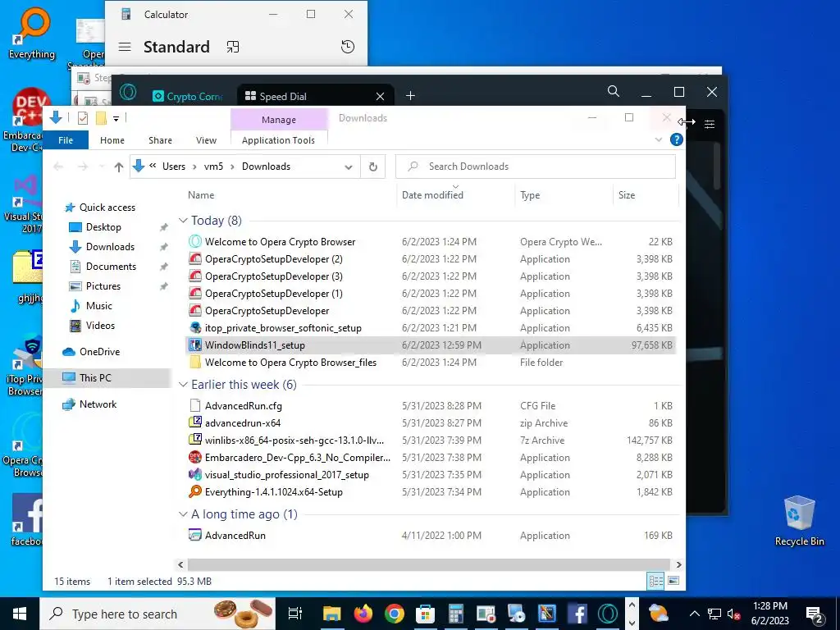This screenshot has width=840, height=630.
Task: Collapse the Today (8) group
Action: pos(183,221)
